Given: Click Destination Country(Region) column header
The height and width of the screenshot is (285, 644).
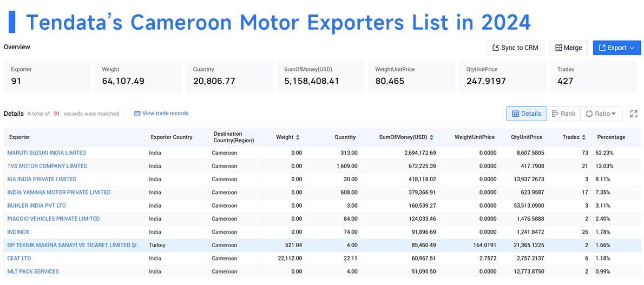Looking at the screenshot, I should click(x=234, y=137).
